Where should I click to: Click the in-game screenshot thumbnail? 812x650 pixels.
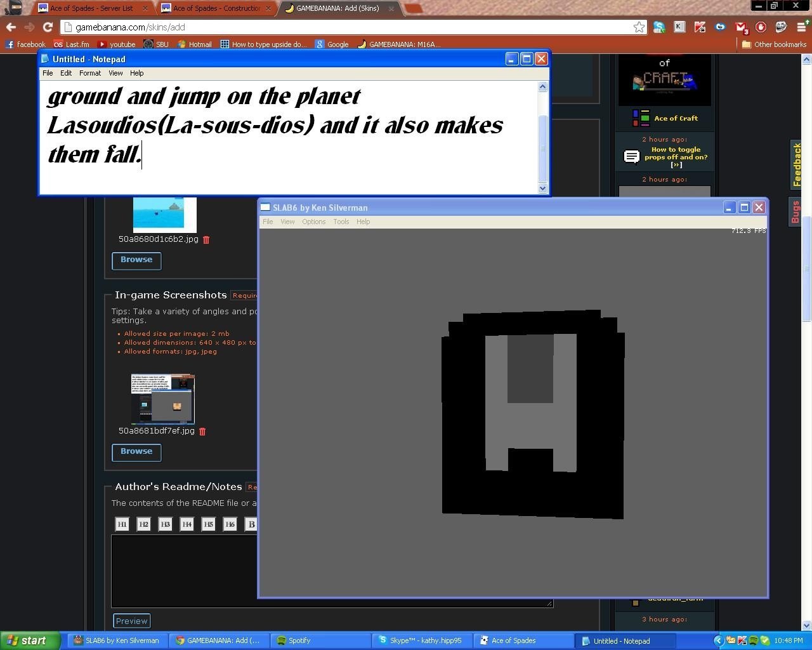[163, 399]
